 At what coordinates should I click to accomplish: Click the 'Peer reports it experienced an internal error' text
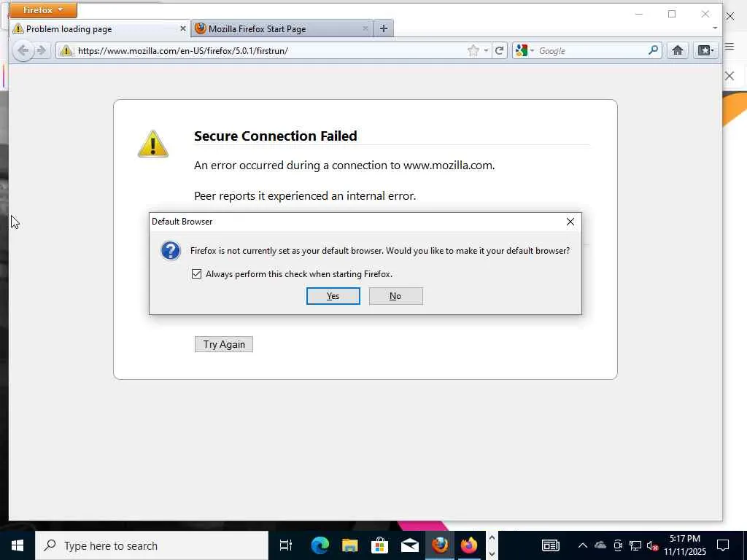click(305, 195)
